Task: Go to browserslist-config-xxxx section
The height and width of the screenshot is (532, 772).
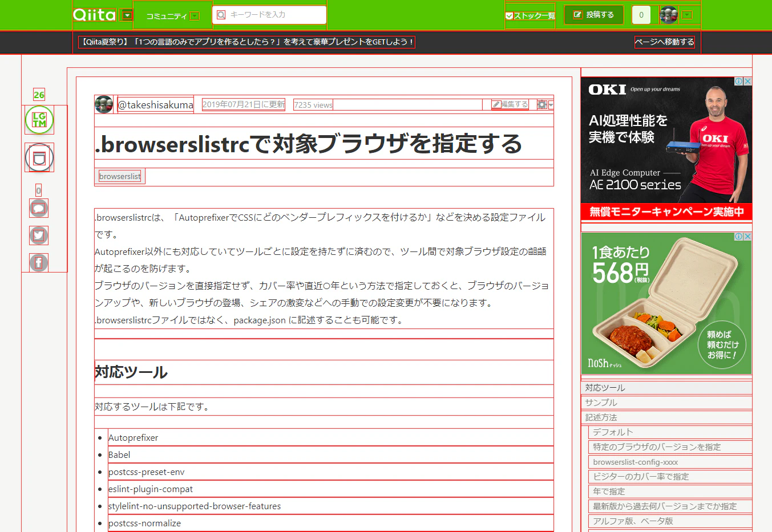Action: [670, 462]
